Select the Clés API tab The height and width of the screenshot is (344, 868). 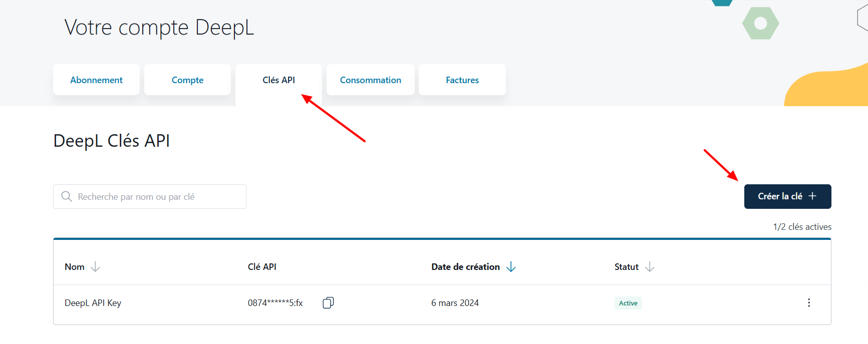[x=278, y=80]
